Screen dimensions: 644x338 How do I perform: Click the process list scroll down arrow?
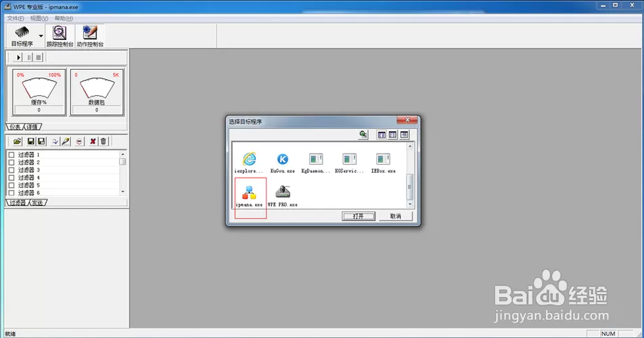pyautogui.click(x=409, y=204)
